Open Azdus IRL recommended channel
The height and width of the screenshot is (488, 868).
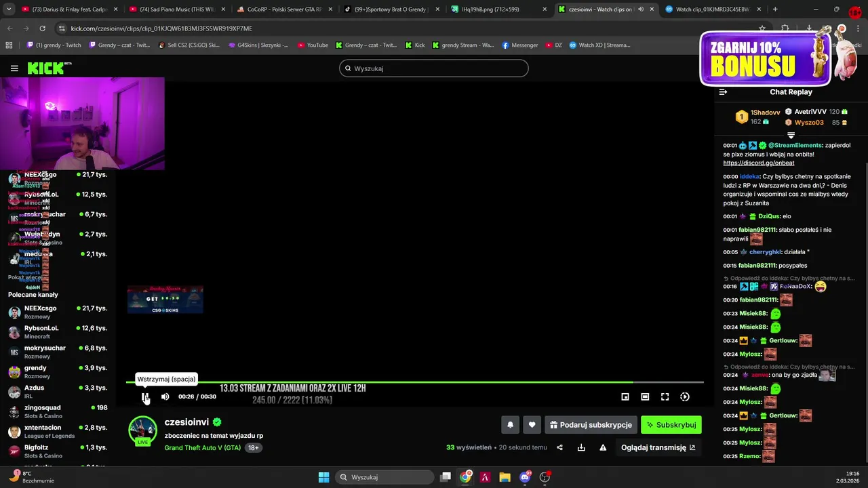click(x=58, y=392)
